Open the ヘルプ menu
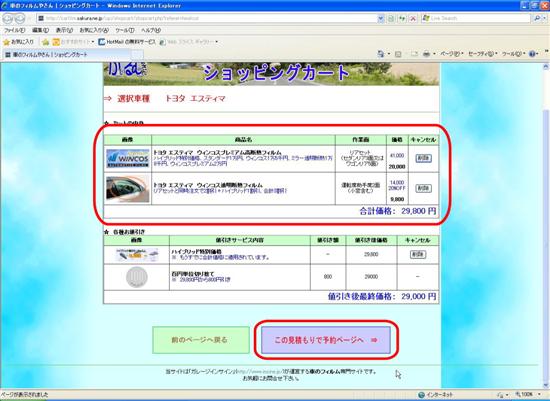This screenshot has height=401, width=550. coord(150,31)
